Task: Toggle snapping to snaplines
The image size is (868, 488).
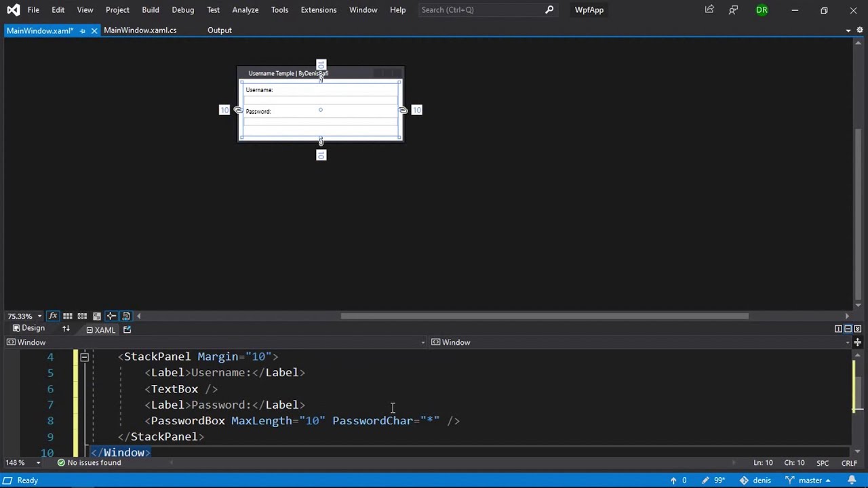Action: (x=111, y=316)
